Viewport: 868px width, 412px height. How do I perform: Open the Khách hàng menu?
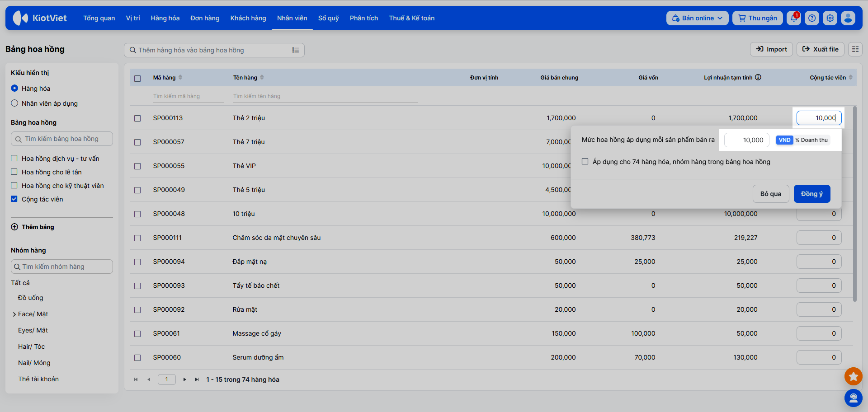click(x=248, y=18)
